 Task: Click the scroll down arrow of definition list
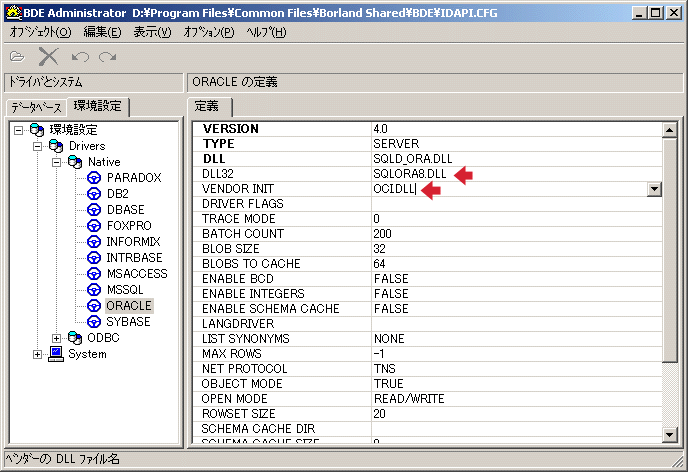[x=669, y=435]
